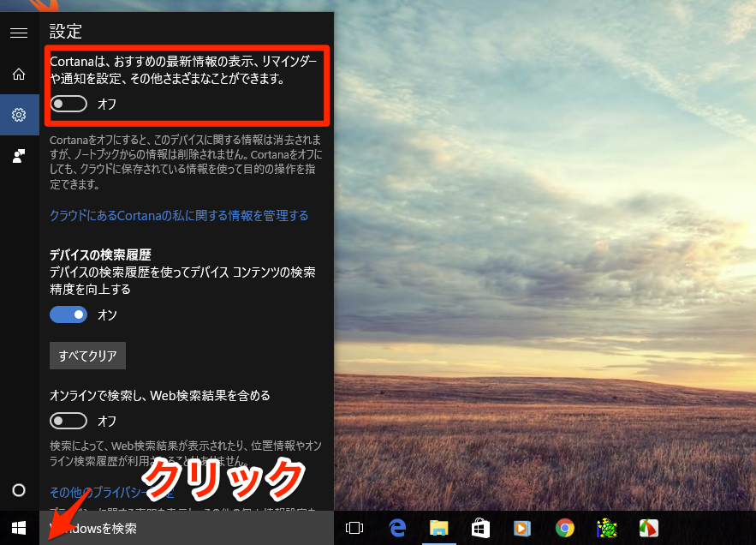The width and height of the screenshot is (756, 545).
Task: Open the Feedback person icon in sidebar
Action: [x=19, y=155]
